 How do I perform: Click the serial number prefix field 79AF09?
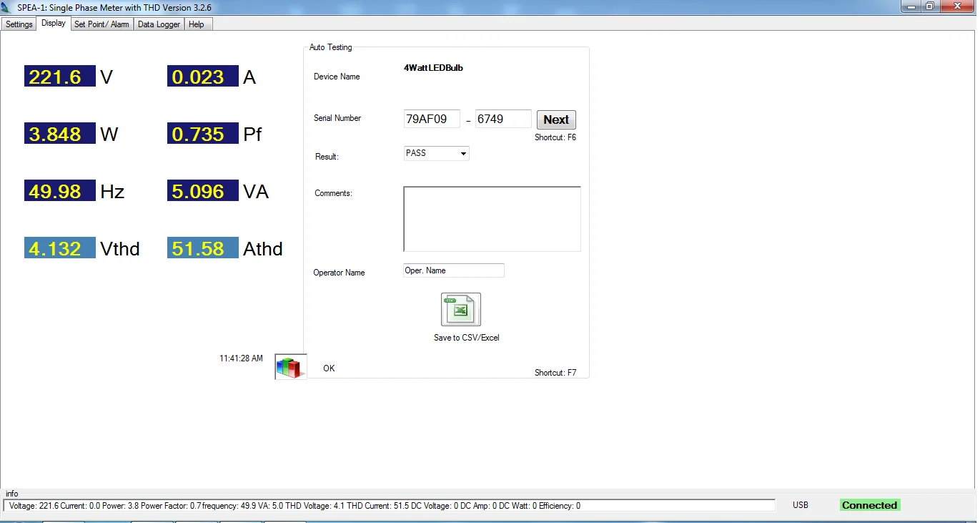pyautogui.click(x=432, y=119)
